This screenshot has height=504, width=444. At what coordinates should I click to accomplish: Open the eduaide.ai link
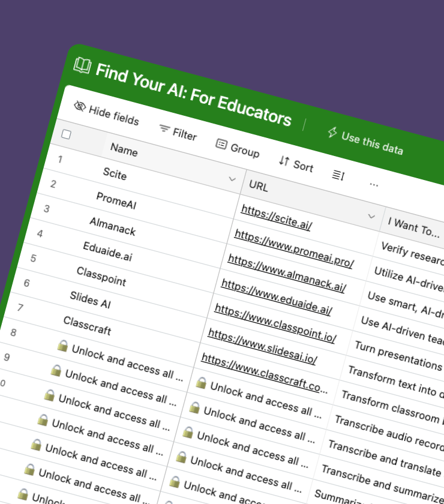point(277,296)
